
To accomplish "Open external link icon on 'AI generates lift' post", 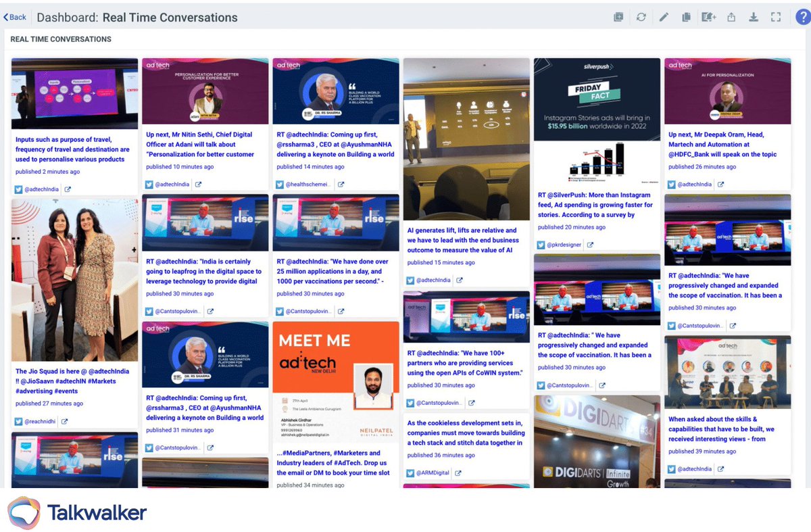I will pos(460,280).
